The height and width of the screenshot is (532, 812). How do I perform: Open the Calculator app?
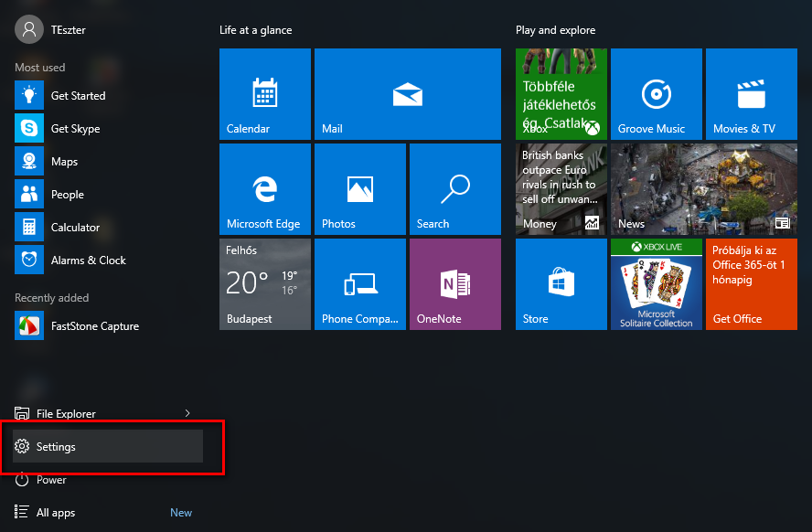pos(75,227)
